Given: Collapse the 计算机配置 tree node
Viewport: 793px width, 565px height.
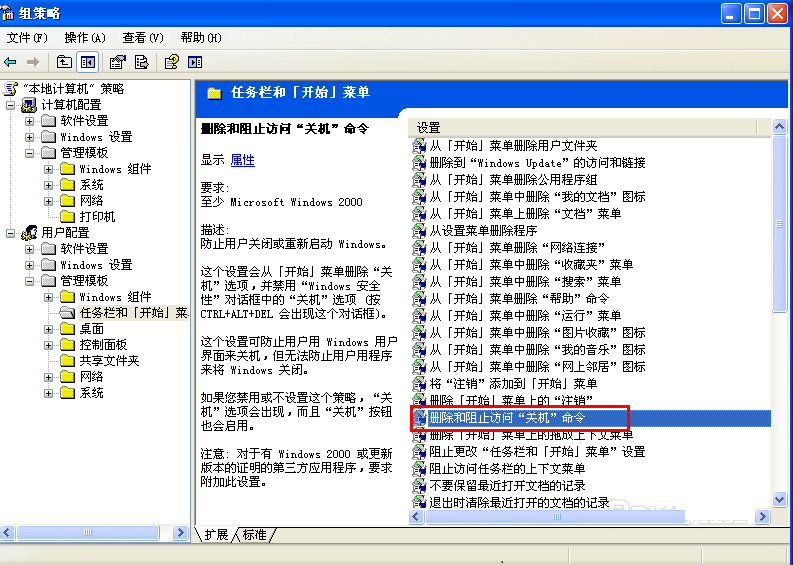Looking at the screenshot, I should [x=10, y=105].
